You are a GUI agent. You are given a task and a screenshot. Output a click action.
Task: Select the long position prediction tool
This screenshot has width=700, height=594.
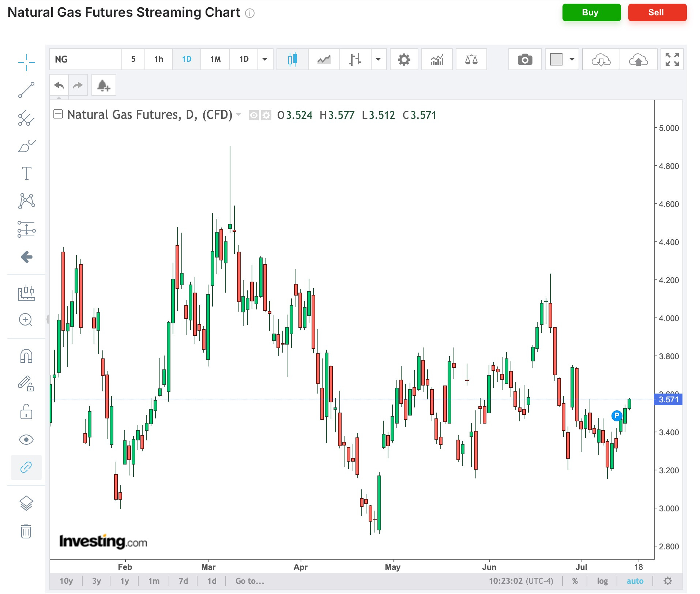click(x=26, y=229)
